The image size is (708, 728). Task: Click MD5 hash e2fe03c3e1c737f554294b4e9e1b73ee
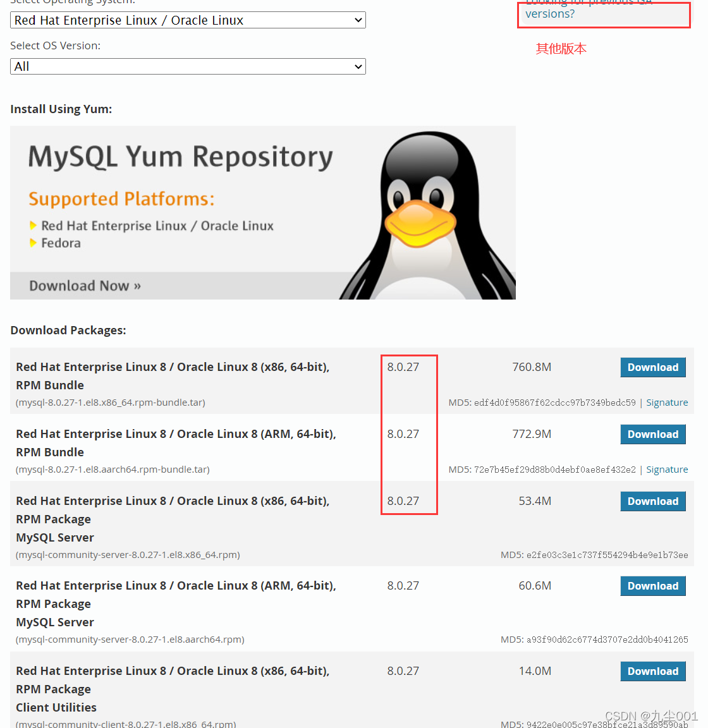point(607,555)
